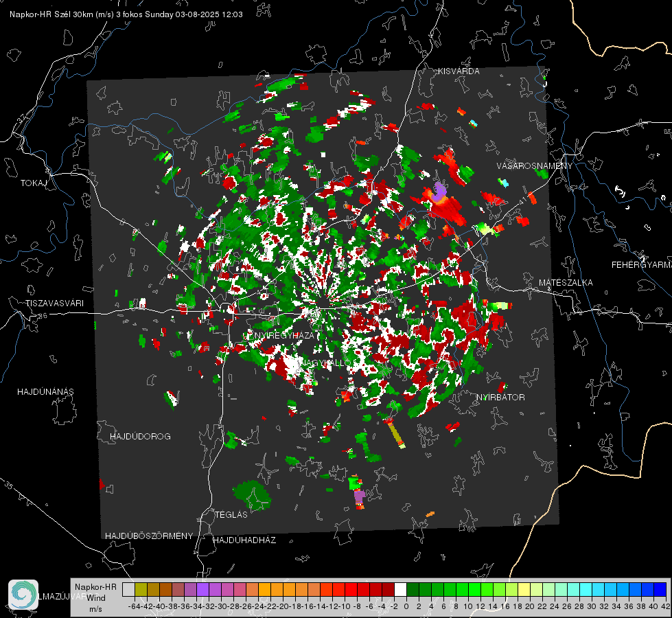Click the KISVÁRDA town label
Image resolution: width=672 pixels, height=618 pixels.
click(x=459, y=71)
